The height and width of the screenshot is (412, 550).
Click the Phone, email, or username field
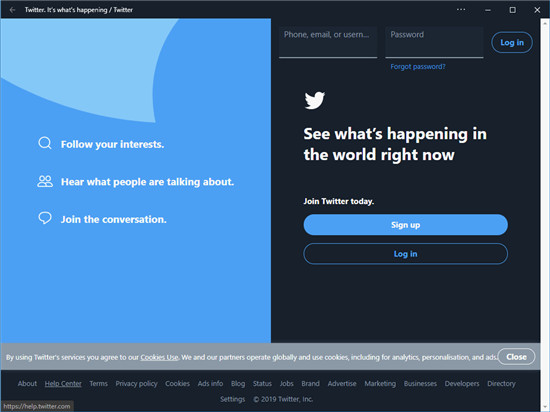tap(328, 42)
